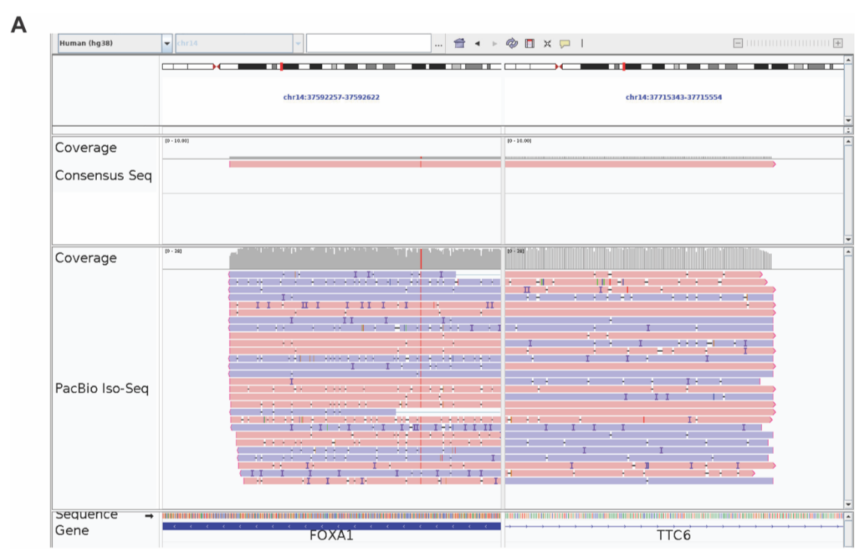867x549 pixels.
Task: Click the left chromosome 14 ideogram
Action: pyautogui.click(x=331, y=66)
